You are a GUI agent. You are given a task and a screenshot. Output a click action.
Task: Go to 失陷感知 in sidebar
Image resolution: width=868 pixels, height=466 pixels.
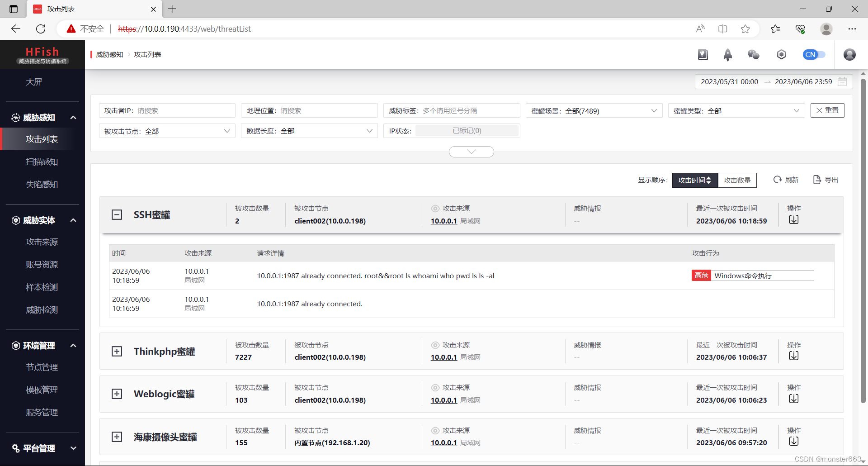[x=42, y=185]
